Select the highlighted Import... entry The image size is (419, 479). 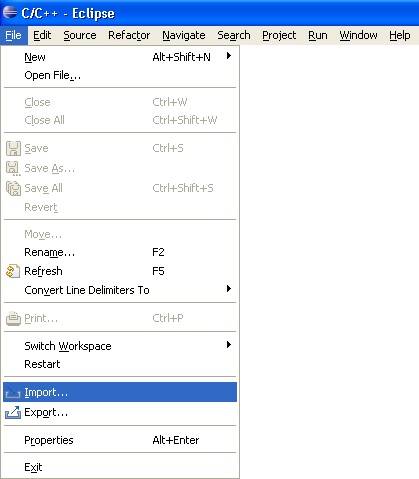coord(120,392)
